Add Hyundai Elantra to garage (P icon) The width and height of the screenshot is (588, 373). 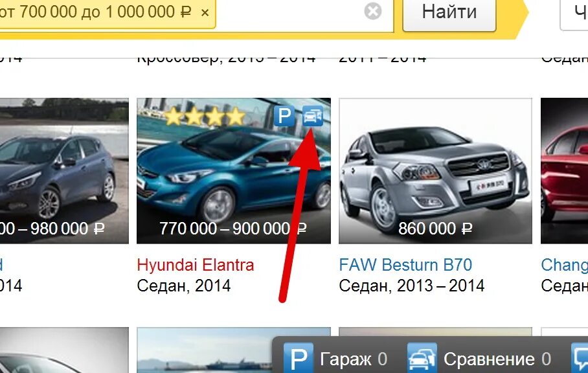coord(284,116)
